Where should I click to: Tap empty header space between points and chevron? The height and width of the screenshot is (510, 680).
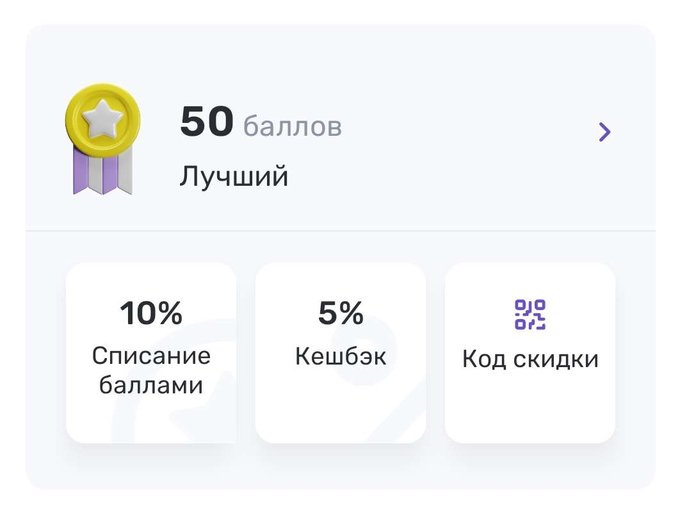[468, 132]
